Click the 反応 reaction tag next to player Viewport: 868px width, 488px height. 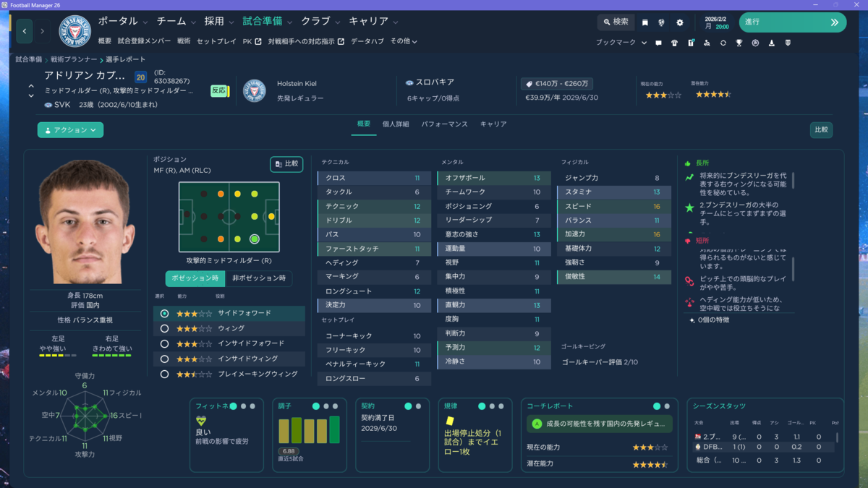click(x=219, y=90)
